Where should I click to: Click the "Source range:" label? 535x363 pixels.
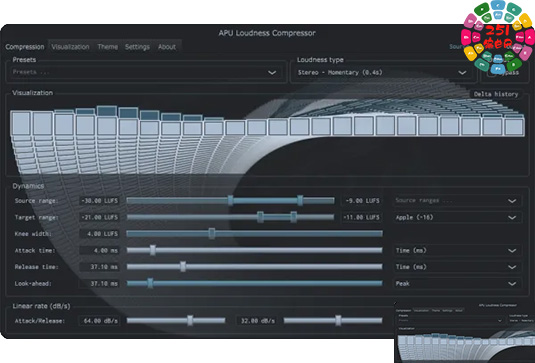(x=36, y=201)
